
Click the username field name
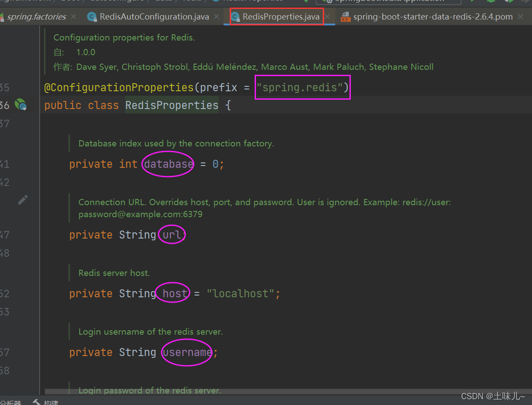point(187,352)
